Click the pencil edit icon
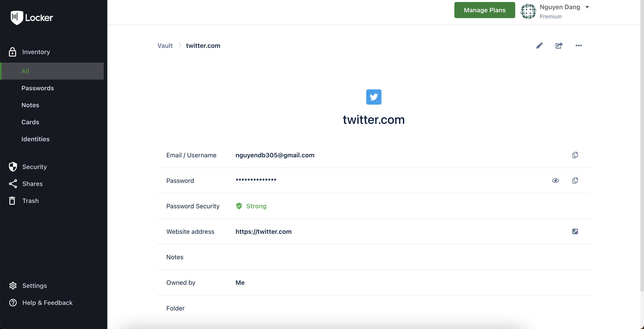This screenshot has height=329, width=644. coord(539,45)
